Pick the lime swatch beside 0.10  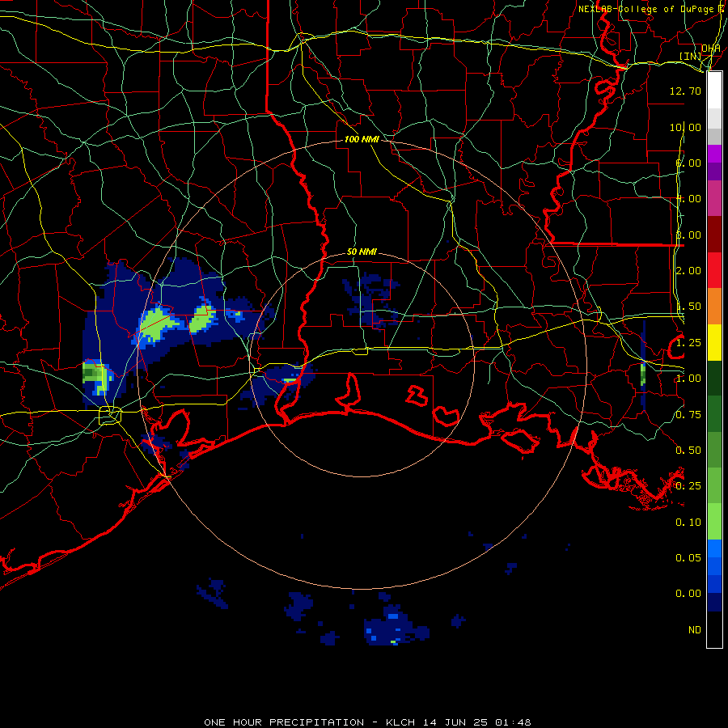point(714,522)
